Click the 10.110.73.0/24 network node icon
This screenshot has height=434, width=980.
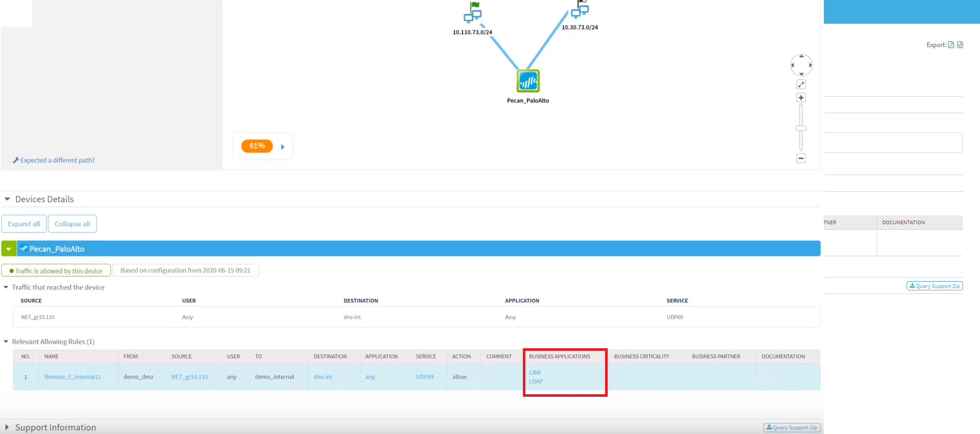[472, 13]
